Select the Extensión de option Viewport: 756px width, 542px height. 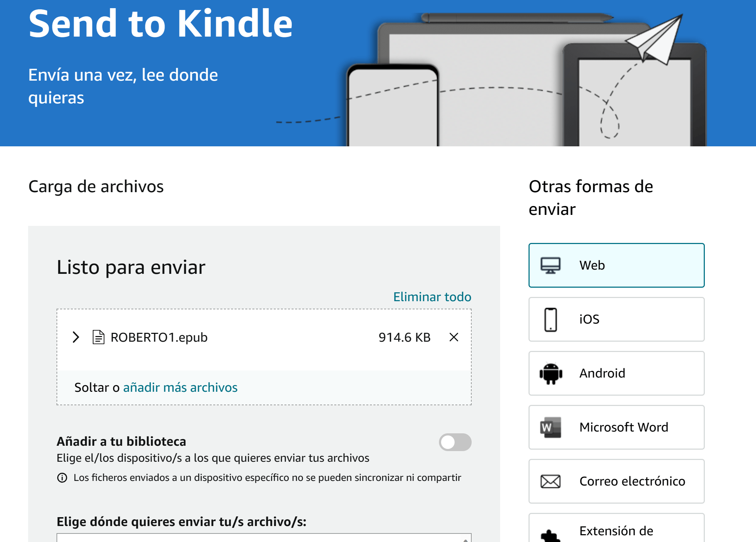(x=616, y=528)
